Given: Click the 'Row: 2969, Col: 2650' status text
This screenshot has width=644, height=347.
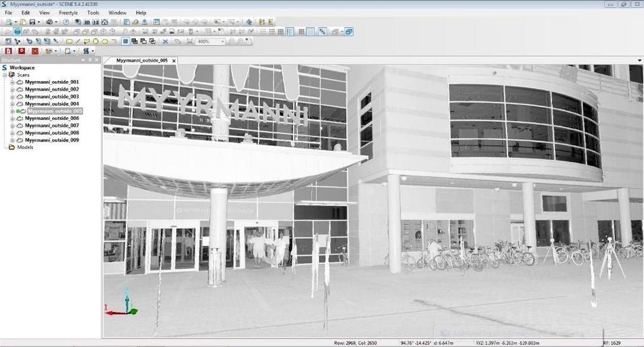Looking at the screenshot, I should [x=355, y=343].
